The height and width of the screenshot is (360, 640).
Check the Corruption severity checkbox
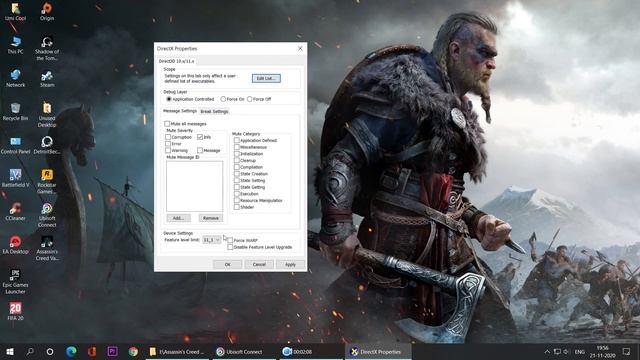click(x=168, y=137)
